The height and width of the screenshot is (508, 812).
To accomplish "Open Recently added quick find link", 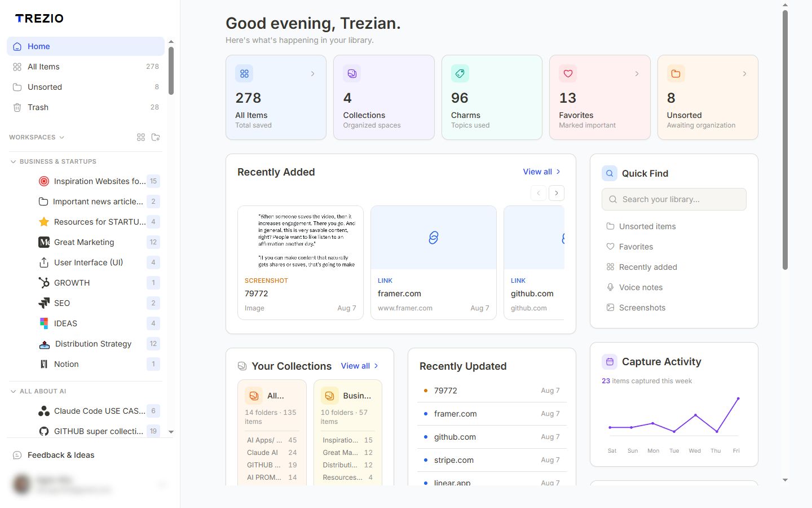I will tap(642, 267).
